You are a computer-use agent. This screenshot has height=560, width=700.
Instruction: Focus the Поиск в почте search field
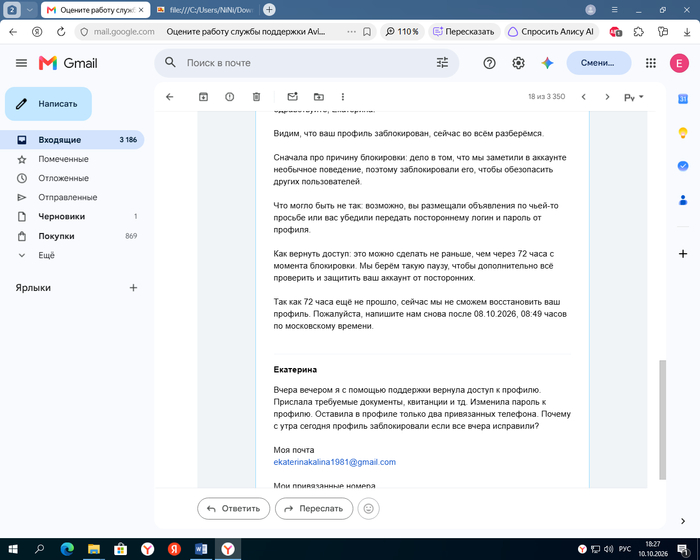[x=308, y=63]
